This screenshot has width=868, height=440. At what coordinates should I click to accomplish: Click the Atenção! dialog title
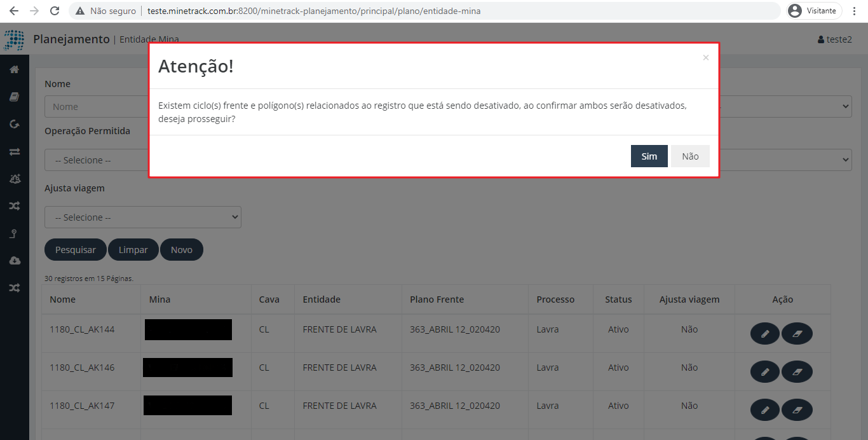point(196,66)
